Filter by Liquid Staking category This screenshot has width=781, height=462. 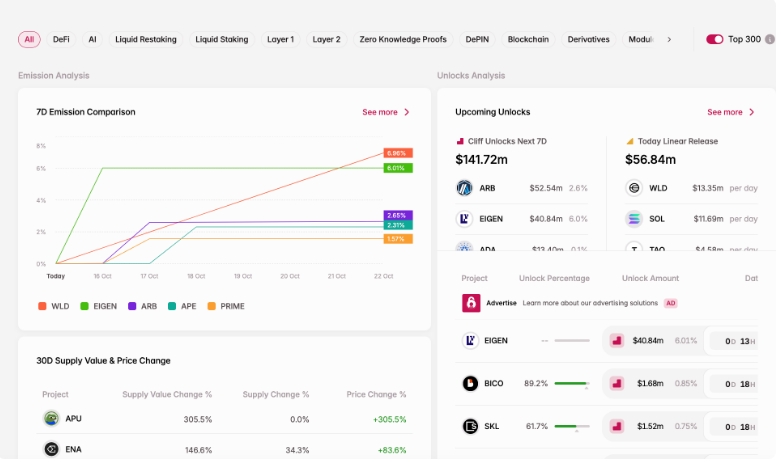pyautogui.click(x=222, y=39)
